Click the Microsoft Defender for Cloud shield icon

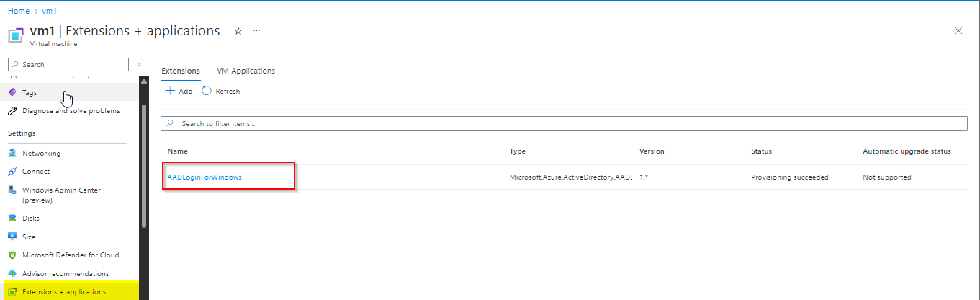coord(12,255)
